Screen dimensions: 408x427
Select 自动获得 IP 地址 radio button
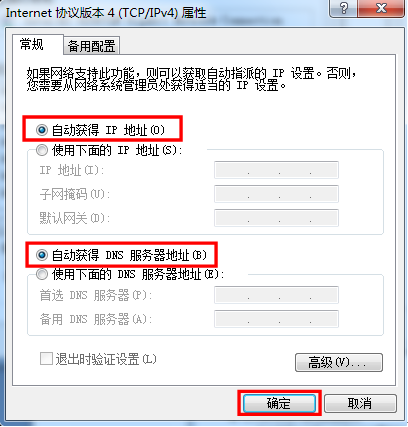[x=42, y=130]
